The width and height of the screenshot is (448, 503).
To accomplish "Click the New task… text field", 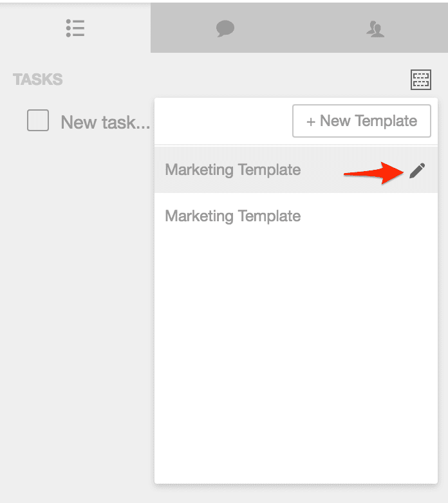I will point(106,122).
